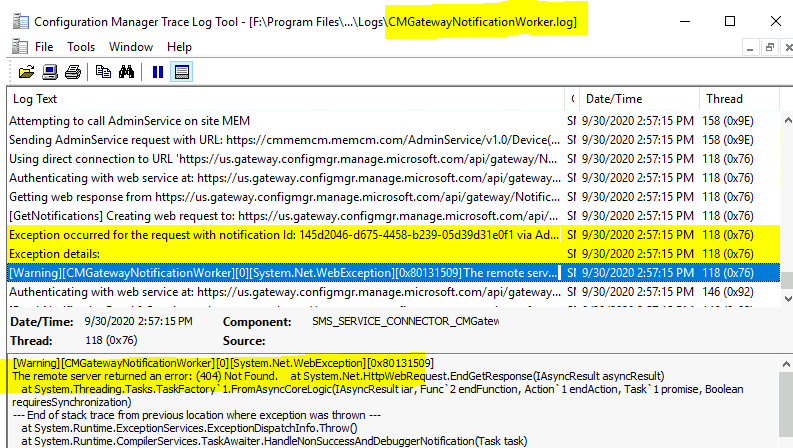Select the '[GetNotifications] Creating web request' row
The height and width of the screenshot is (448, 793).
point(393,216)
